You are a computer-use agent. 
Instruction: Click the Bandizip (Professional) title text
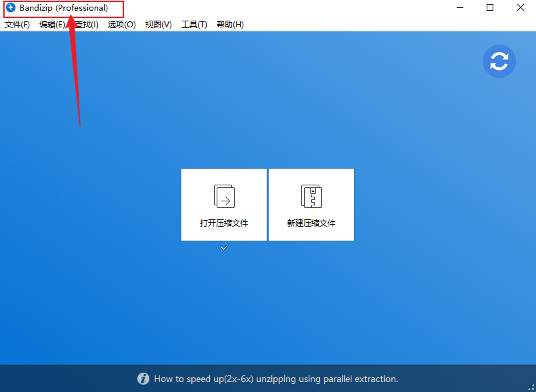click(x=63, y=8)
